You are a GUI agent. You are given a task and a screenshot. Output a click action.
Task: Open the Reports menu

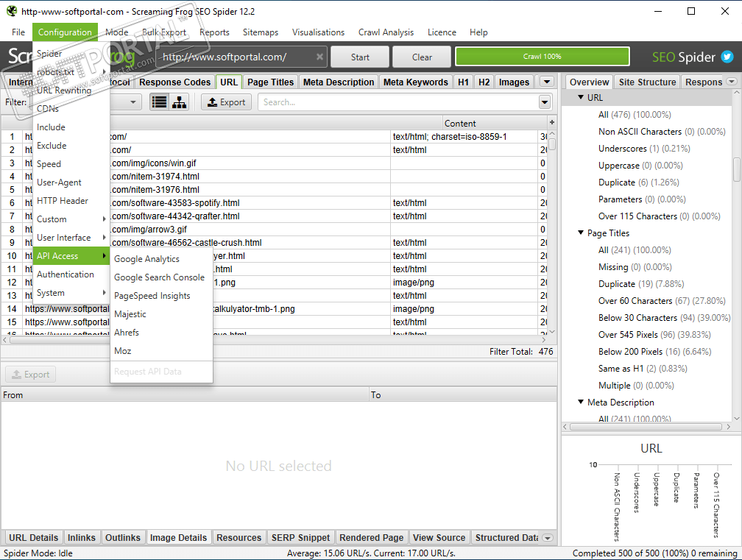pyautogui.click(x=214, y=32)
